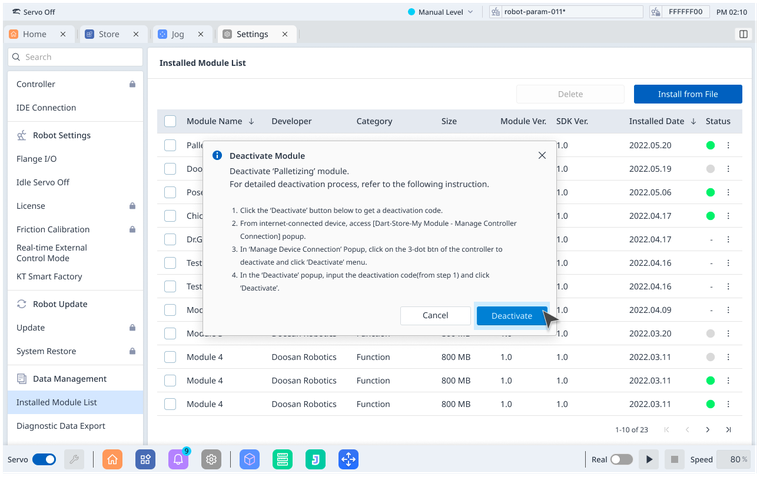Click Cancel in the deactivate dialog
This screenshot has height=477, width=760.
[x=435, y=316]
